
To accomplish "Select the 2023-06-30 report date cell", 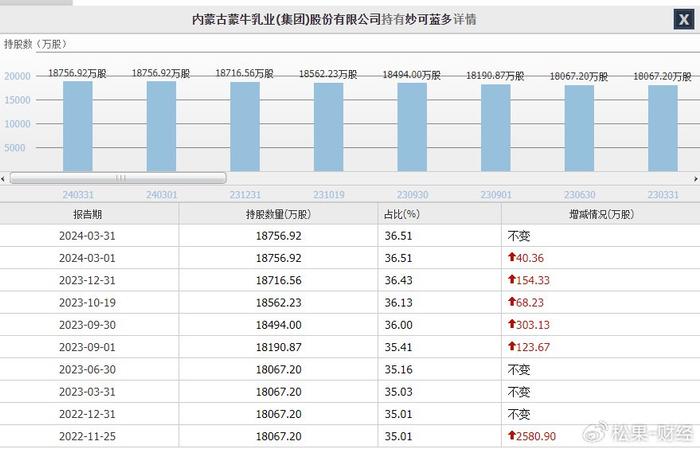I will point(88,370).
